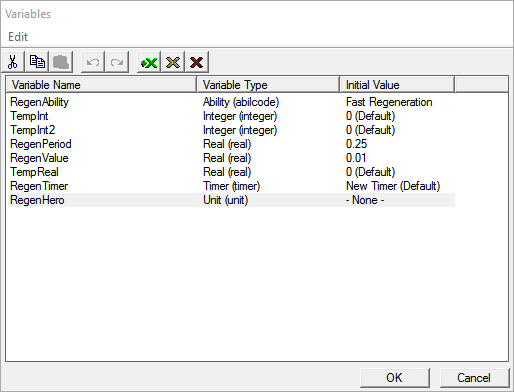Select the RegenHero variable name
Image resolution: width=514 pixels, height=392 pixels.
pyautogui.click(x=37, y=200)
